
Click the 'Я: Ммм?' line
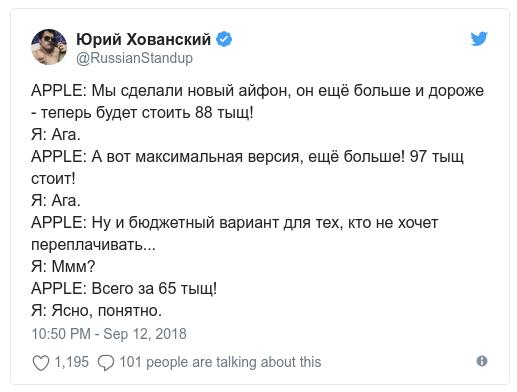pyautogui.click(x=63, y=267)
